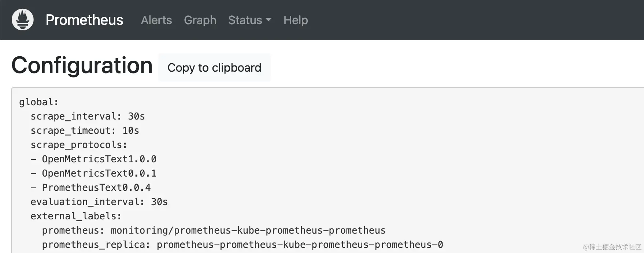Select the scrape_interval: 30s line
This screenshot has height=253, width=644.
pyautogui.click(x=88, y=116)
